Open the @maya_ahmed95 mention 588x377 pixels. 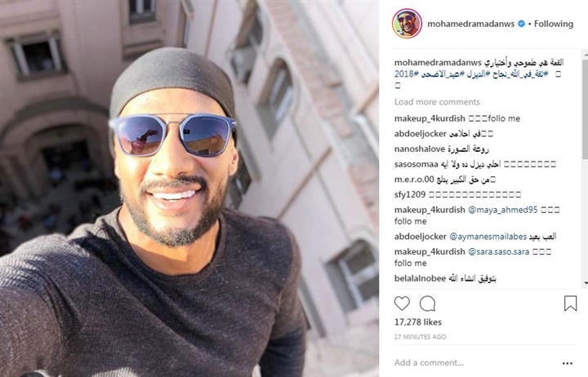(503, 210)
